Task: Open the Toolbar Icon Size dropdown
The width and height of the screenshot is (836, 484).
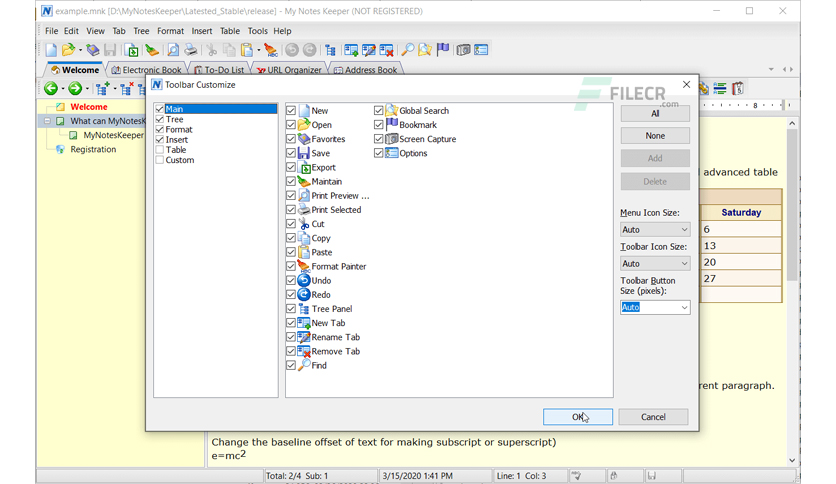Action: click(x=655, y=264)
